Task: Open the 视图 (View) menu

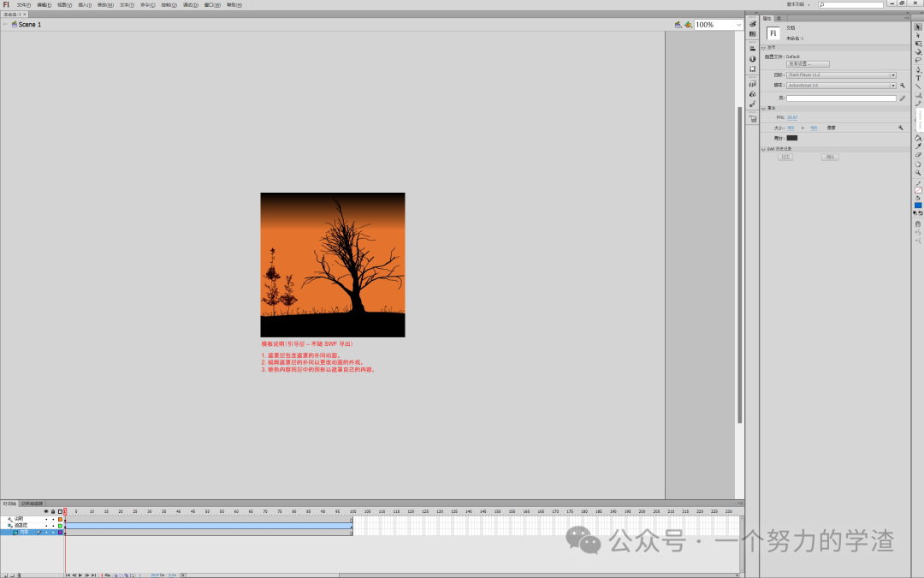Action: click(65, 5)
